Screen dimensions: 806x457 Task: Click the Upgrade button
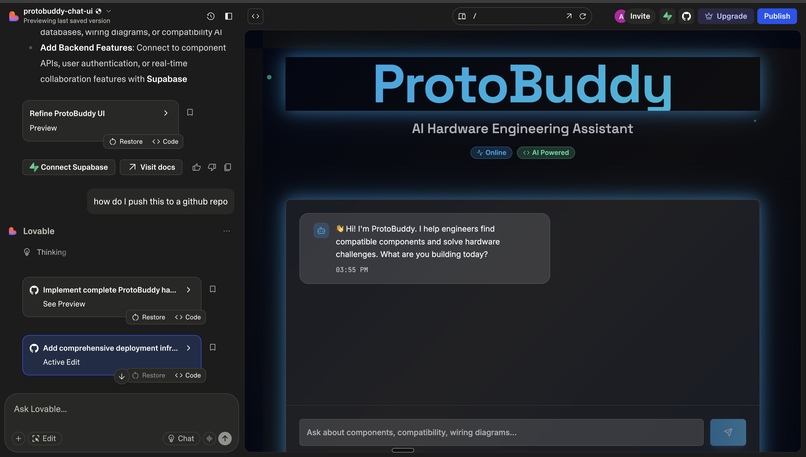[726, 16]
